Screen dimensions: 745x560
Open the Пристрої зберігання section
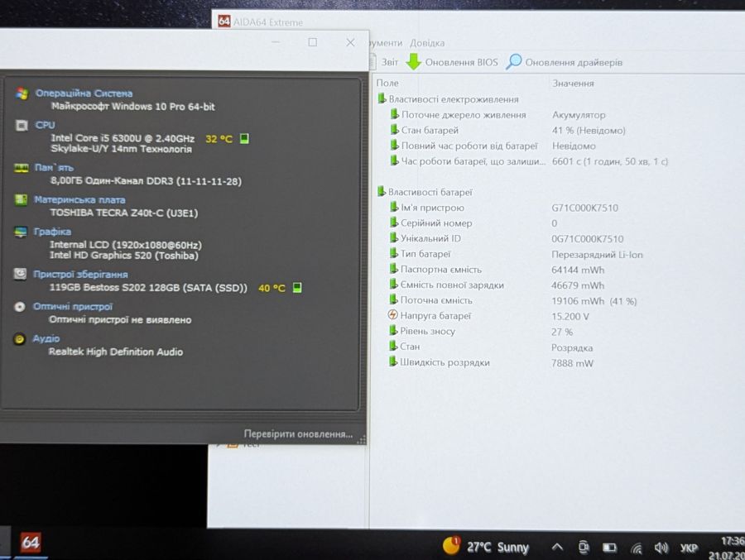[x=80, y=274]
